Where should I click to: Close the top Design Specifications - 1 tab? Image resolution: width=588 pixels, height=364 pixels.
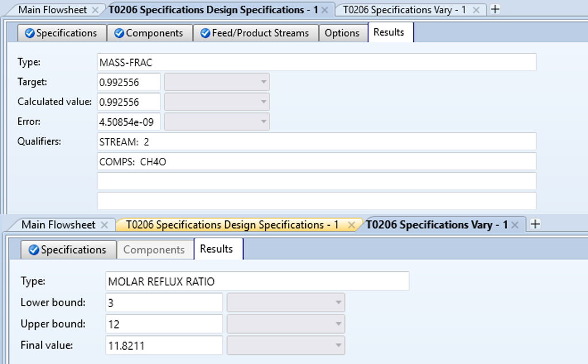pyautogui.click(x=324, y=10)
